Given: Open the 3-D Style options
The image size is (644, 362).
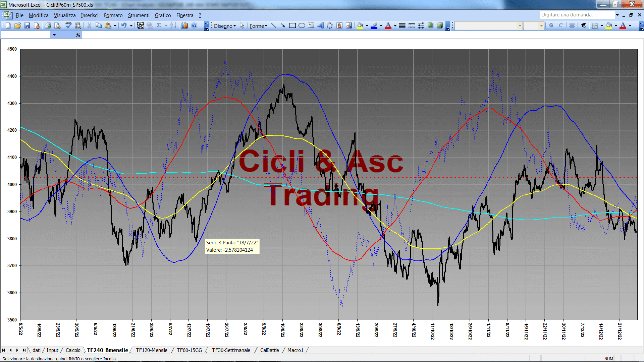Looking at the screenshot, I should [440, 25].
